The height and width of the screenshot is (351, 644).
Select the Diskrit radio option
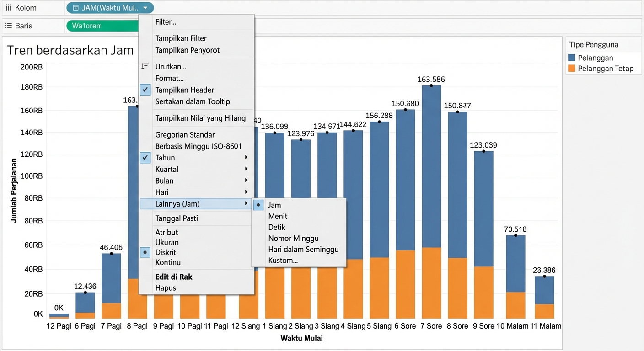[145, 252]
